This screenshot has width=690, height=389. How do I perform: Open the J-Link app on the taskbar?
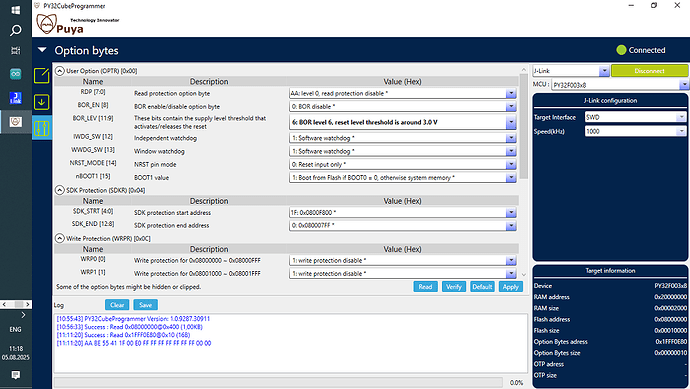[15, 98]
